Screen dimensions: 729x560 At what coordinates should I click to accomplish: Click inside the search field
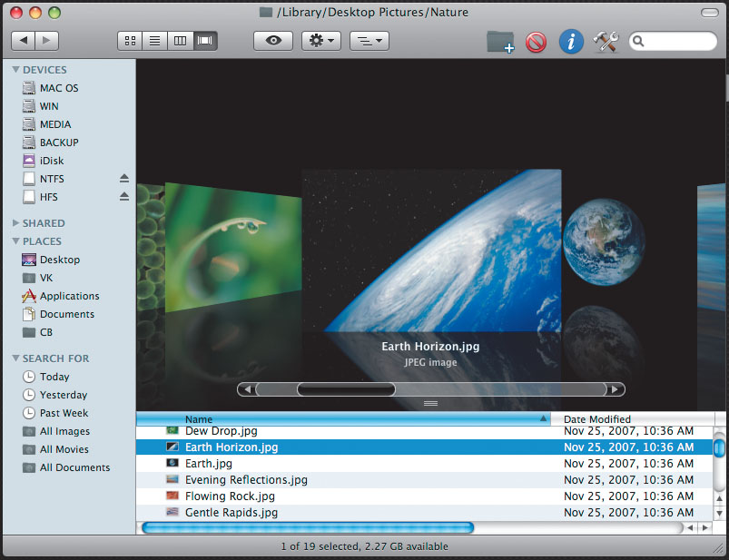coord(673,41)
